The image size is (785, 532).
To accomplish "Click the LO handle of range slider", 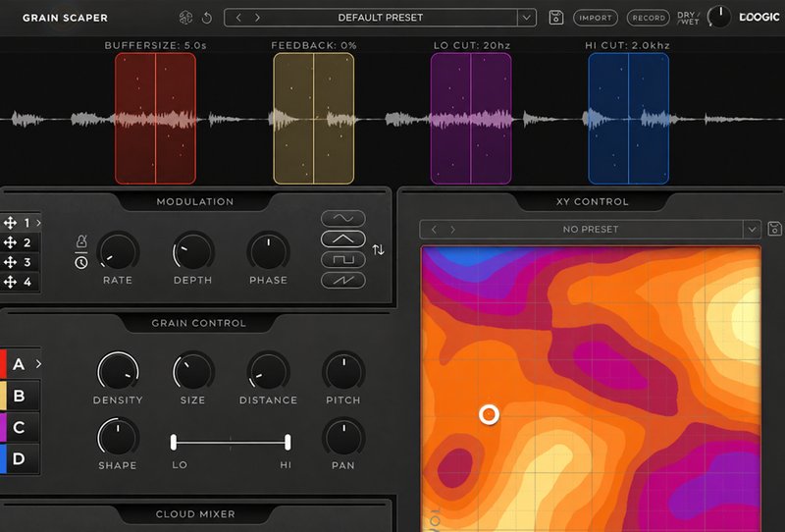I will (x=174, y=443).
